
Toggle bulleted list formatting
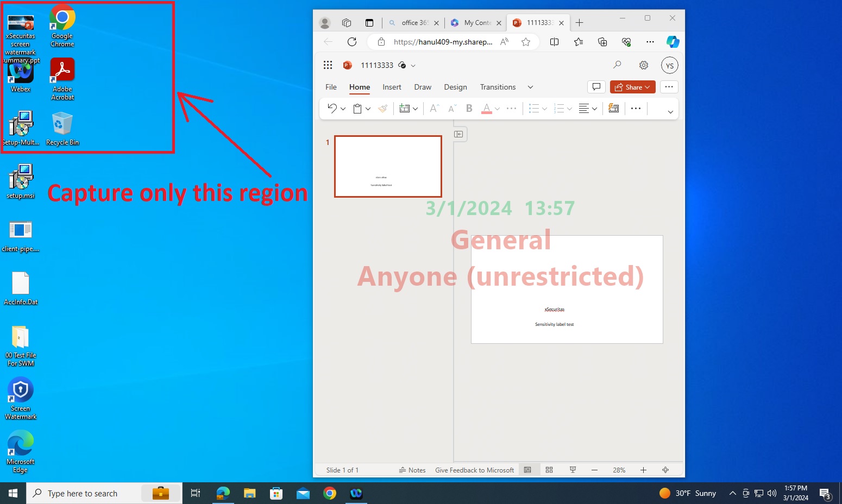[x=534, y=109]
